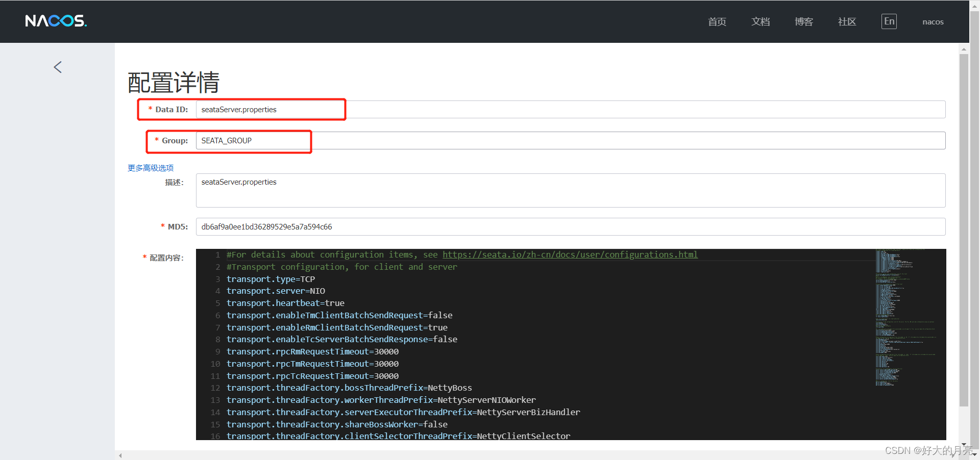Open the seata.io configurations.html link

click(x=570, y=254)
